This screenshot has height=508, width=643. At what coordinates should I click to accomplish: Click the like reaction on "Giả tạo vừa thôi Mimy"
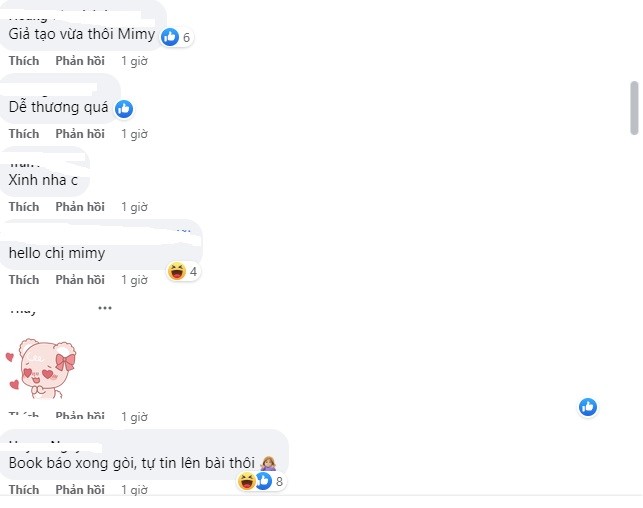170,37
